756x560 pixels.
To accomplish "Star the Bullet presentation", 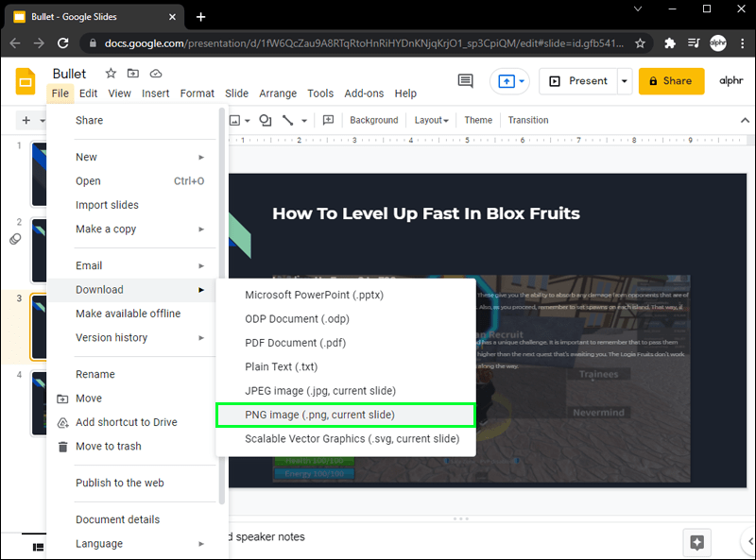I will (111, 74).
